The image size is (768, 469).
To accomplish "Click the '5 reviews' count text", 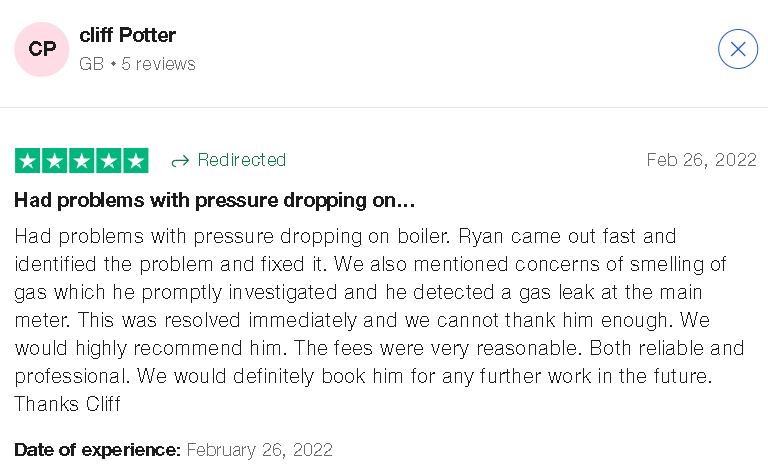I will pos(158,64).
